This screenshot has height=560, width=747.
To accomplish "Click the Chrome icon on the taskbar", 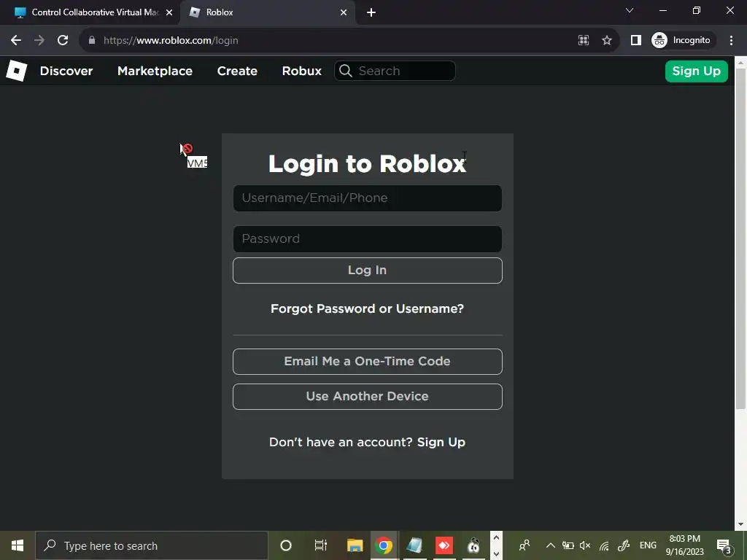I will (x=384, y=545).
